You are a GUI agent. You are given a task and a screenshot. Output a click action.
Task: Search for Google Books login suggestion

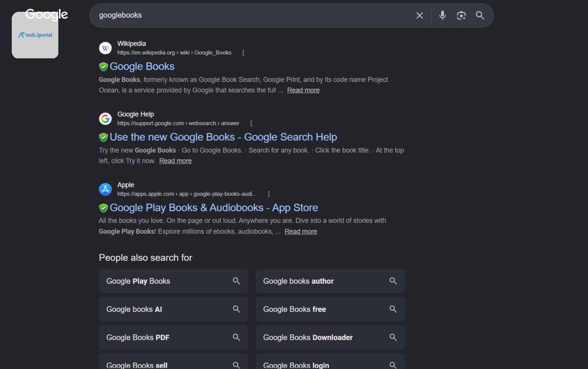tap(330, 362)
